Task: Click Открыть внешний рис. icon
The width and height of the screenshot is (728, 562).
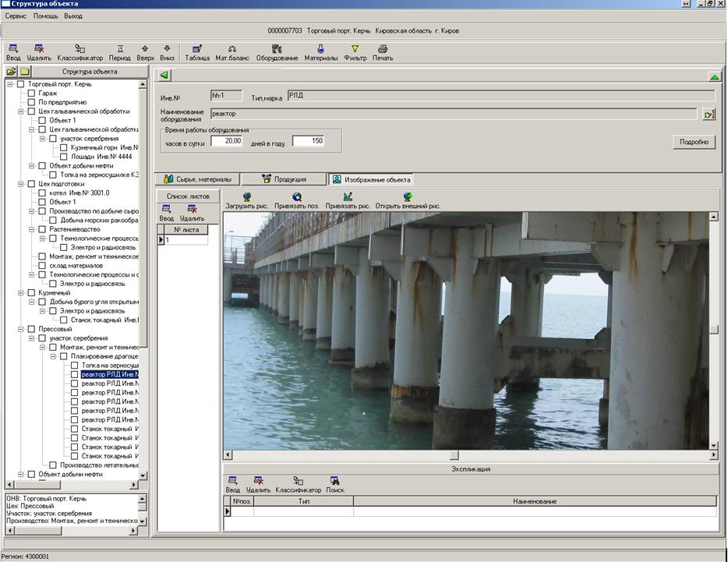Action: 407,197
